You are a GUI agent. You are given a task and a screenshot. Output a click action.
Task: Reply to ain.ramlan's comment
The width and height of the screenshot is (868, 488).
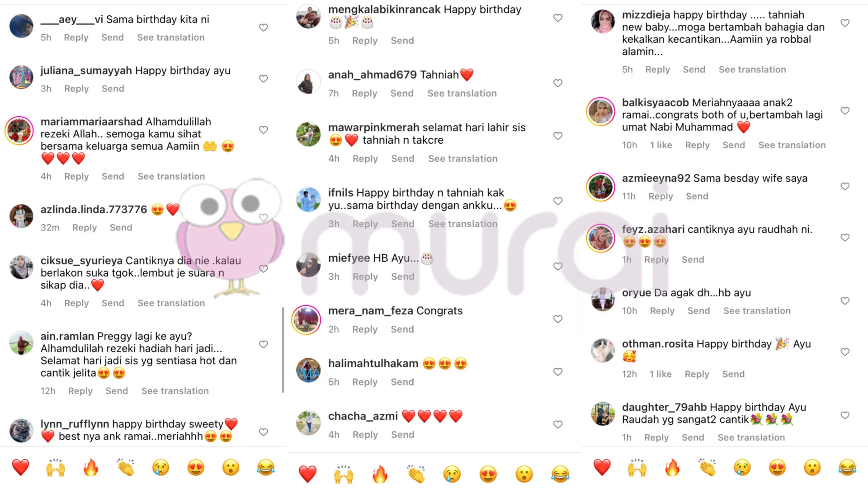80,391
